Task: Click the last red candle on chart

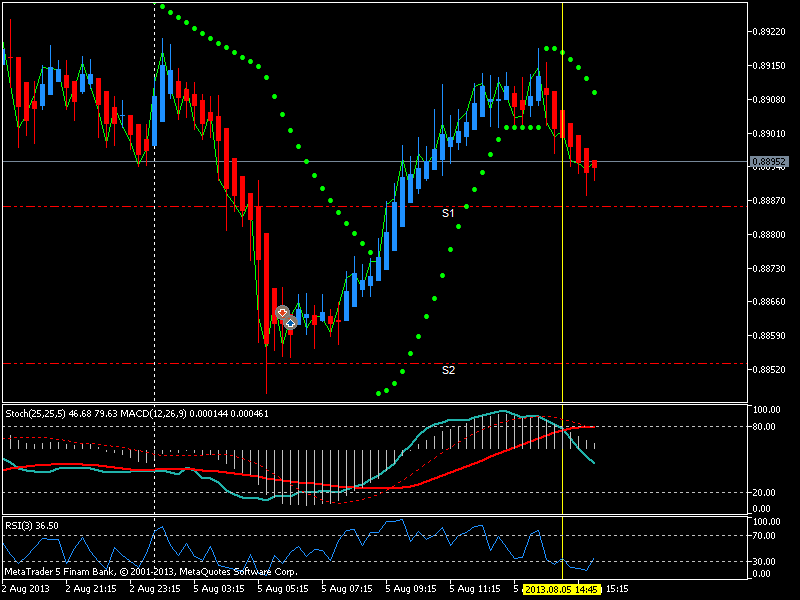Action: click(x=595, y=167)
